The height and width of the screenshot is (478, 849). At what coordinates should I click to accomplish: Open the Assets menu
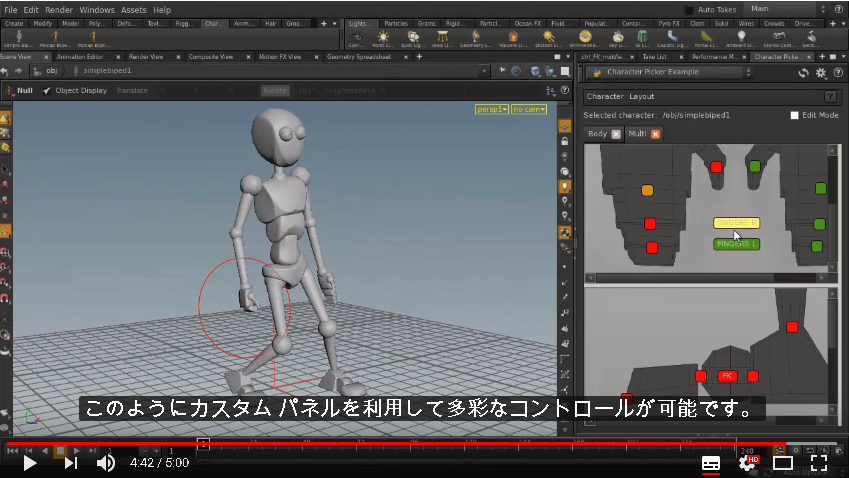coord(133,10)
